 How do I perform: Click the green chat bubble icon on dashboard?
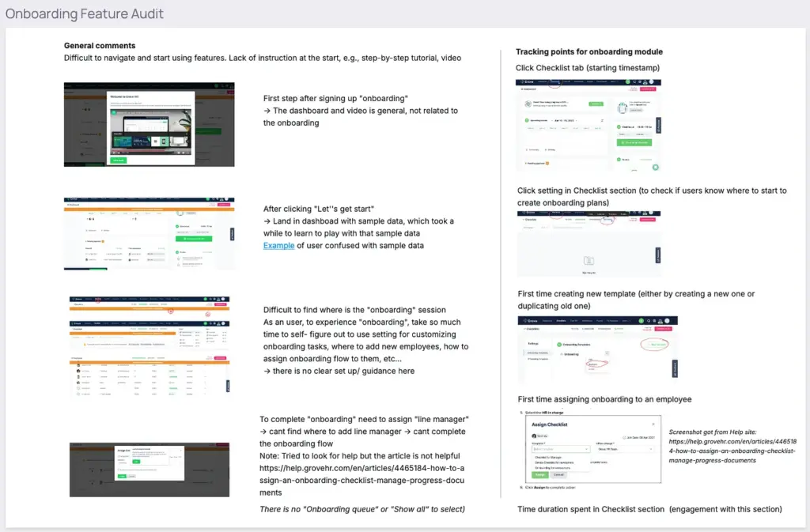[655, 166]
